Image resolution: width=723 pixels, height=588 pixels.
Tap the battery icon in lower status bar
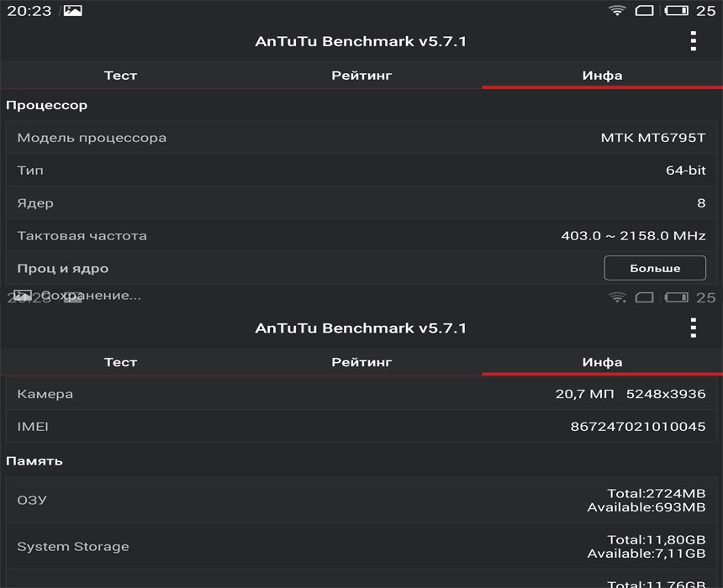677,297
